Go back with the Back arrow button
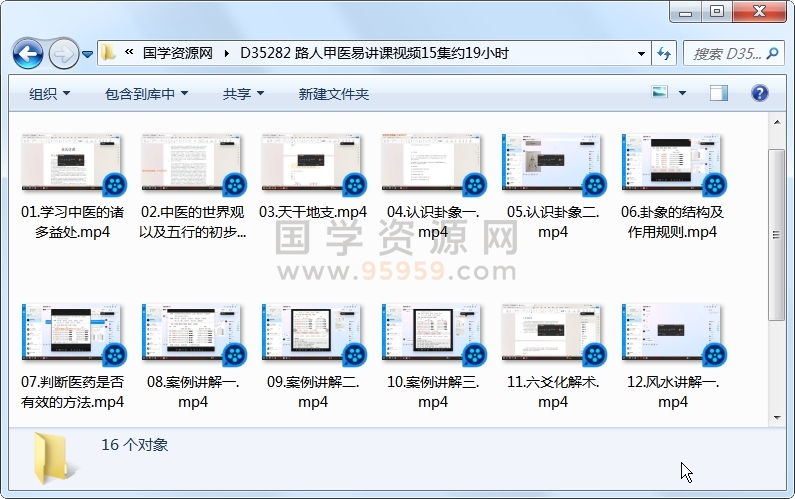 tap(28, 53)
